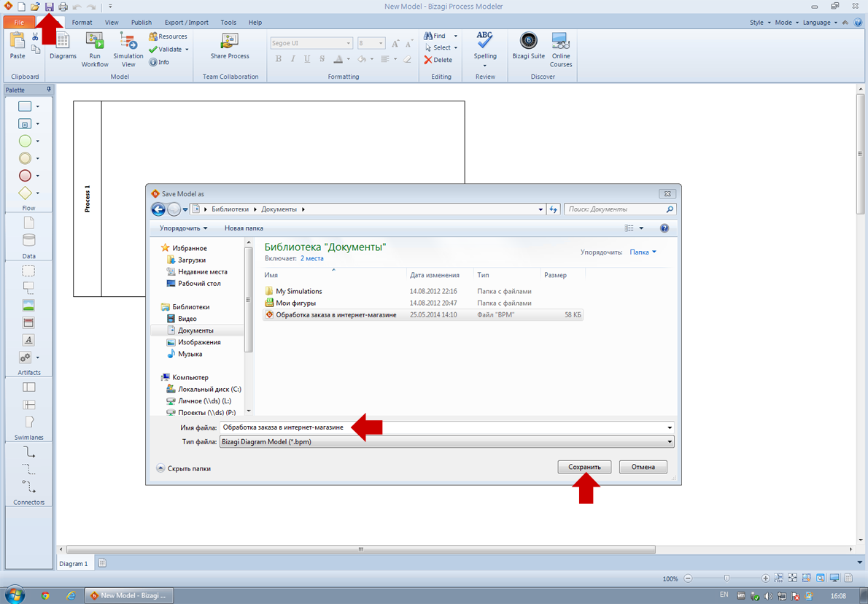868x604 pixels.
Task: Select the Pool swimlane icon
Action: (28, 387)
